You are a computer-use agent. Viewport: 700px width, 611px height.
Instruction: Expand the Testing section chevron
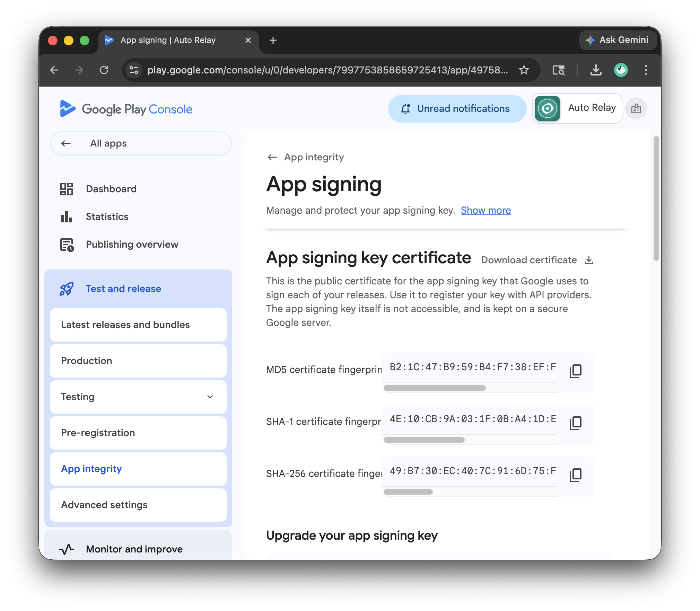210,397
